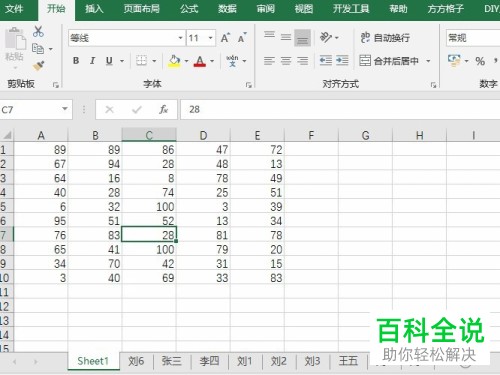Apply red font color A
The image size is (500, 375).
pos(200,61)
